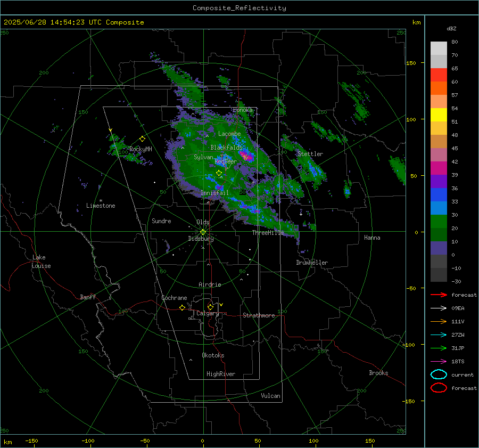Viewport: 479px width, 448px height.
Task: Click the magenta 18TS arrow legend icon
Action: click(x=439, y=362)
